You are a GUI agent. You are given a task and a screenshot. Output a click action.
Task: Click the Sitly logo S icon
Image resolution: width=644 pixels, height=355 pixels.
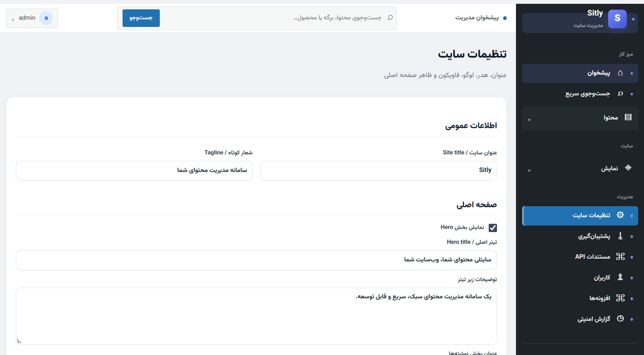tap(617, 19)
